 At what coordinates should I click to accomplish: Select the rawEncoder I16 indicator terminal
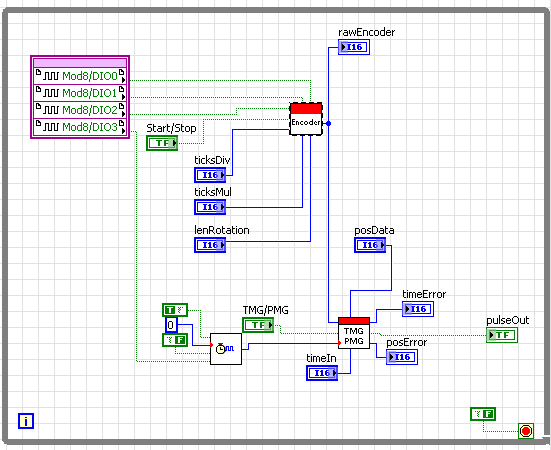[x=354, y=47]
